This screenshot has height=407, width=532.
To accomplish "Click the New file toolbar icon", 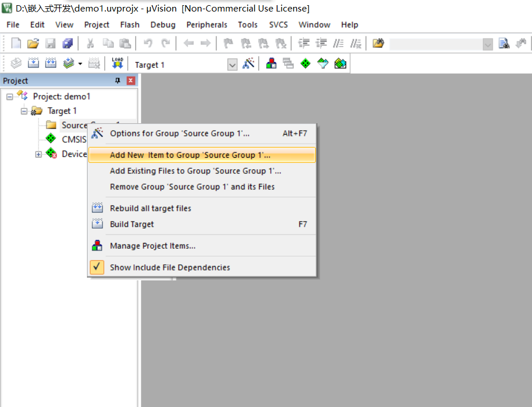I will (x=16, y=43).
